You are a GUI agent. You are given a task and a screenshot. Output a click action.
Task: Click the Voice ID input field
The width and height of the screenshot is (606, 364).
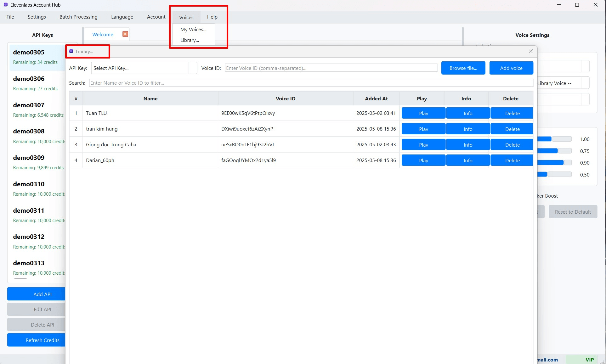coord(331,68)
